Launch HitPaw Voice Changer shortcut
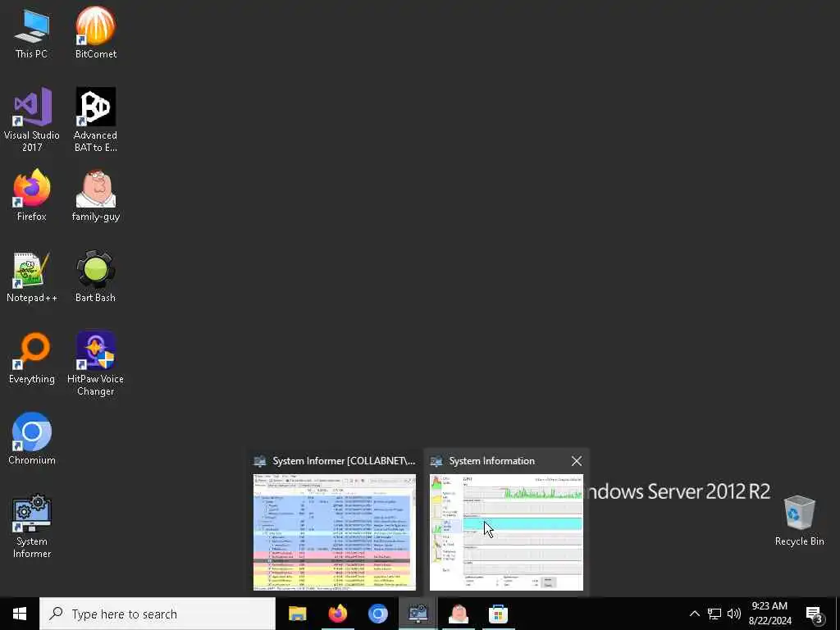This screenshot has height=630, width=840. (x=95, y=363)
